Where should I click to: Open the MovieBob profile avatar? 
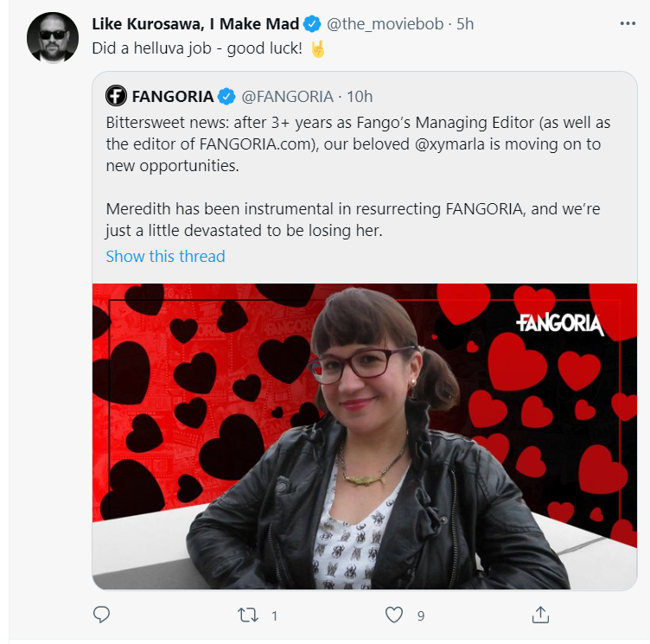pos(53,38)
